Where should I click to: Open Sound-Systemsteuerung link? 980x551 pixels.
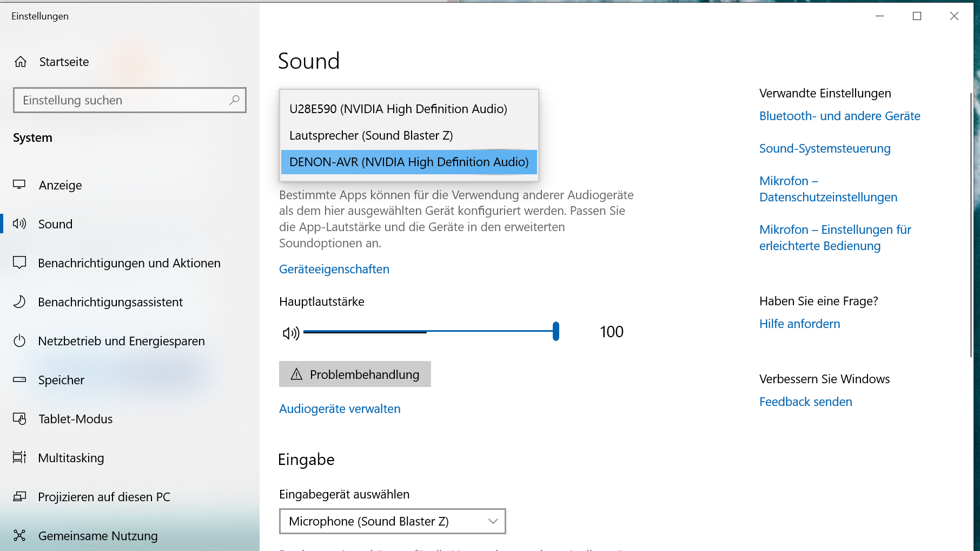click(825, 148)
